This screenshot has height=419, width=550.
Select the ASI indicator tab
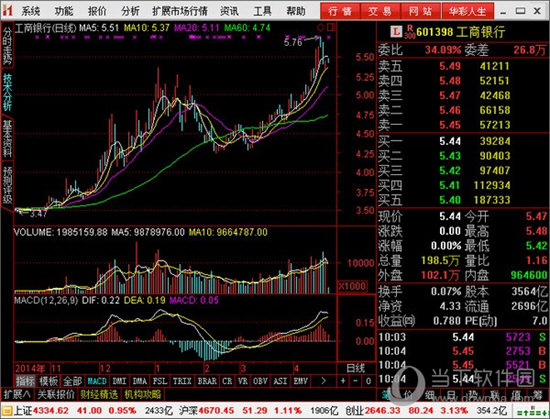click(280, 381)
